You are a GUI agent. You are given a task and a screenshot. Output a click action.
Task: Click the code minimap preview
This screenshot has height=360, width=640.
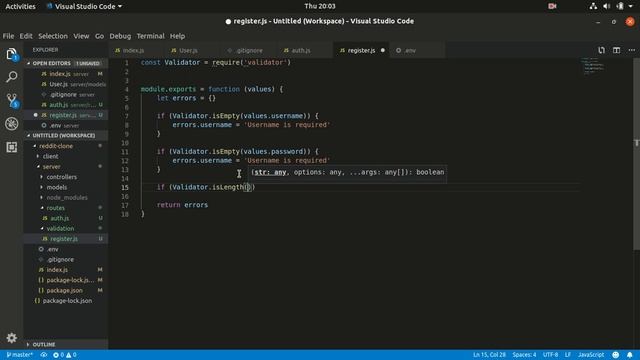click(594, 66)
